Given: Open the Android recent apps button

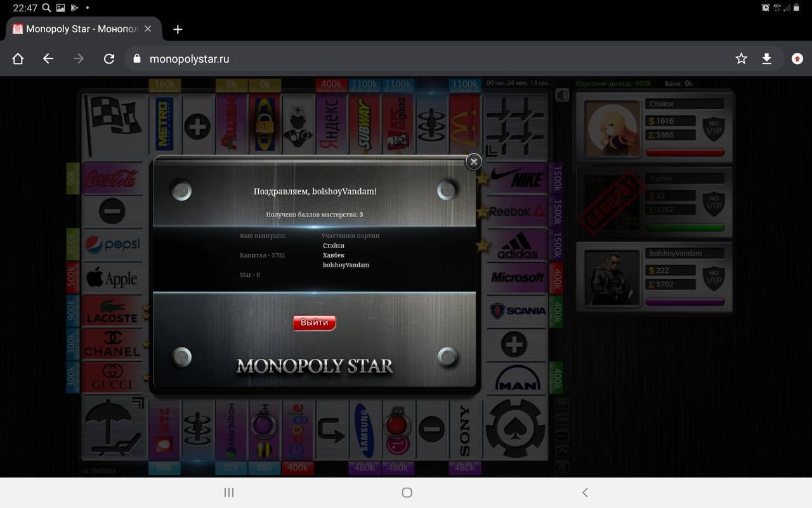Looking at the screenshot, I should tap(229, 493).
